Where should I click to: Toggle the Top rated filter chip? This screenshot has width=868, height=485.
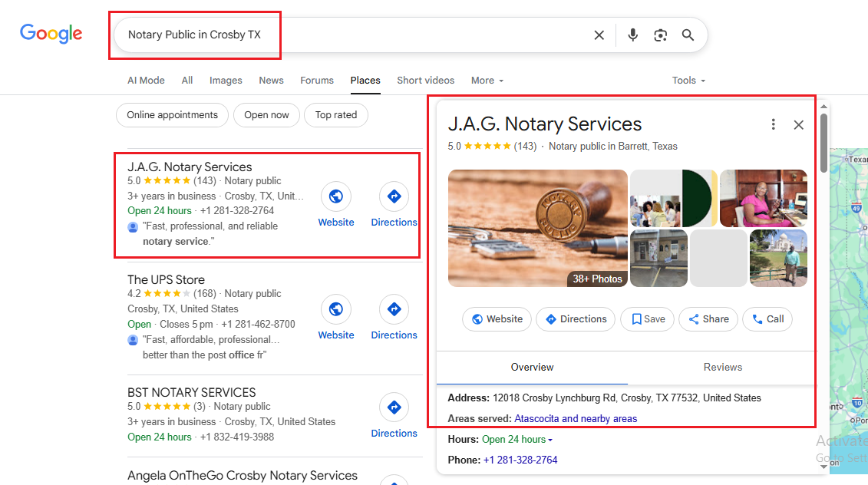(336, 115)
